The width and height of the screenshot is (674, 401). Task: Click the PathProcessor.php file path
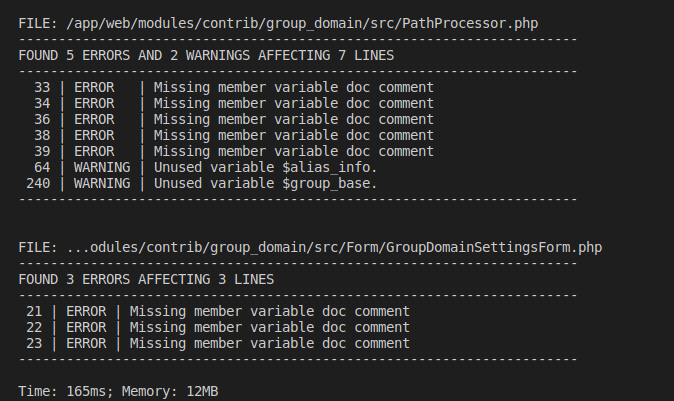(302, 23)
